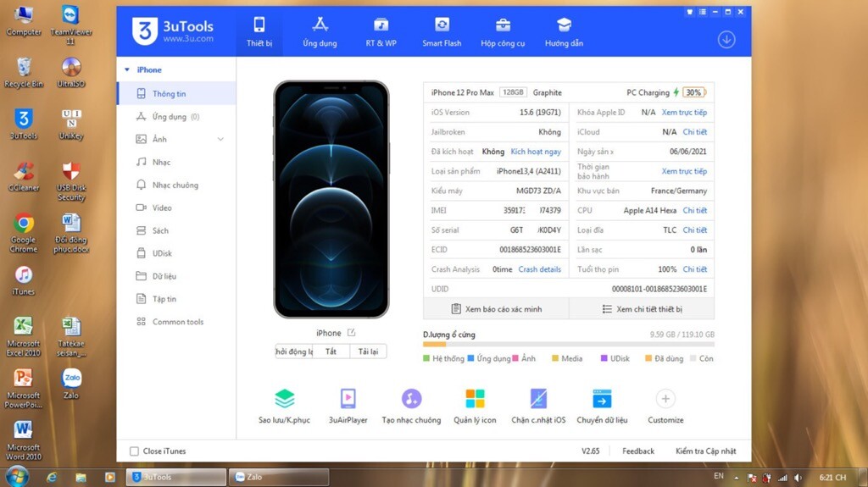Click the Windows Start button

point(17,477)
